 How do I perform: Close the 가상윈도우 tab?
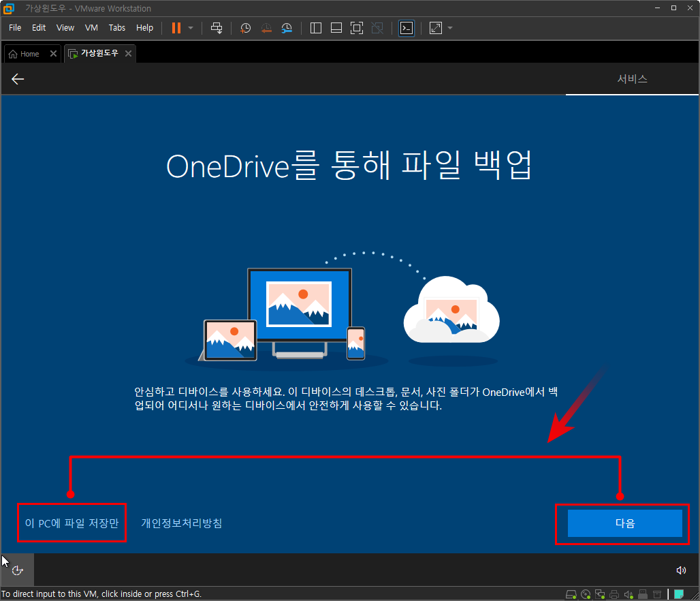coord(128,54)
